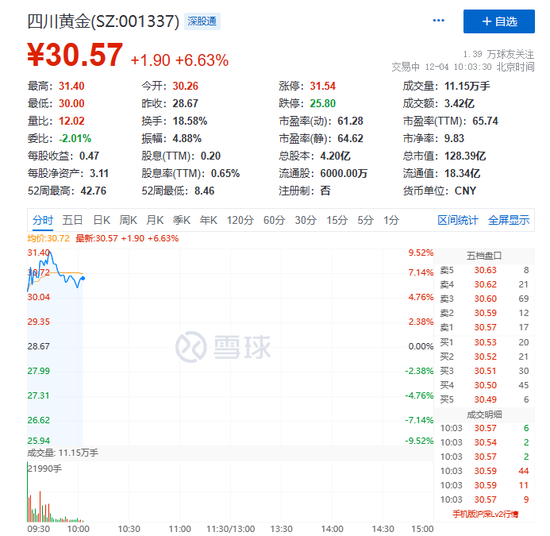Click the 跌停 value 25.80
This screenshot has width=550, height=536.
[323, 103]
